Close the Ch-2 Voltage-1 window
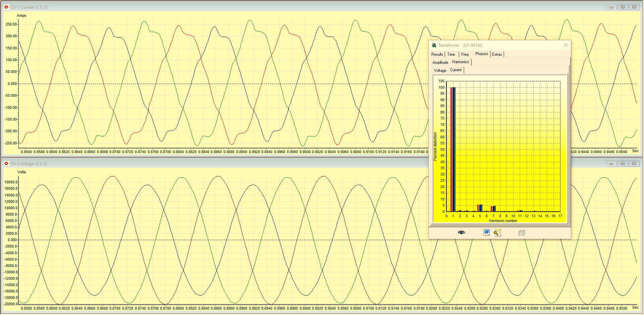Image resolution: width=644 pixels, height=315 pixels. click(634, 164)
